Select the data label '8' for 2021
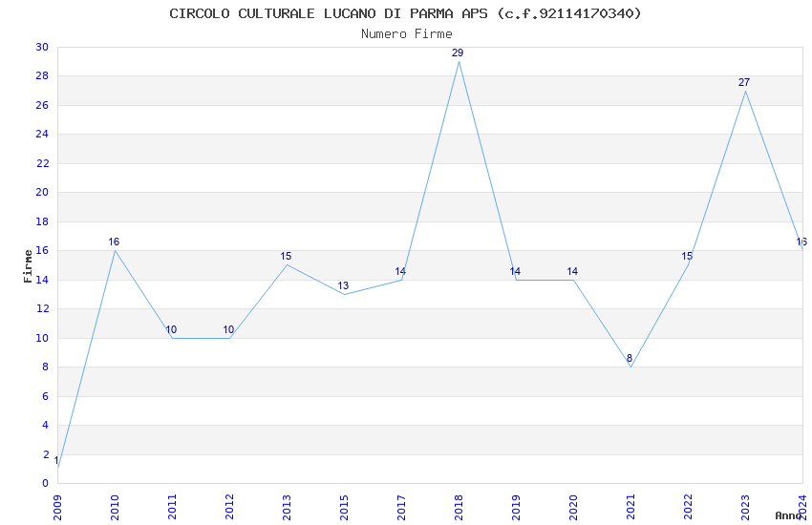This screenshot has height=525, width=812. (x=630, y=358)
